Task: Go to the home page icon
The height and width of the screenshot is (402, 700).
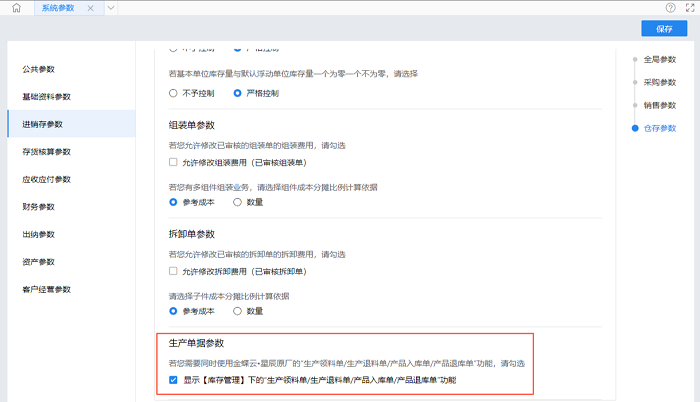Action: coord(16,8)
